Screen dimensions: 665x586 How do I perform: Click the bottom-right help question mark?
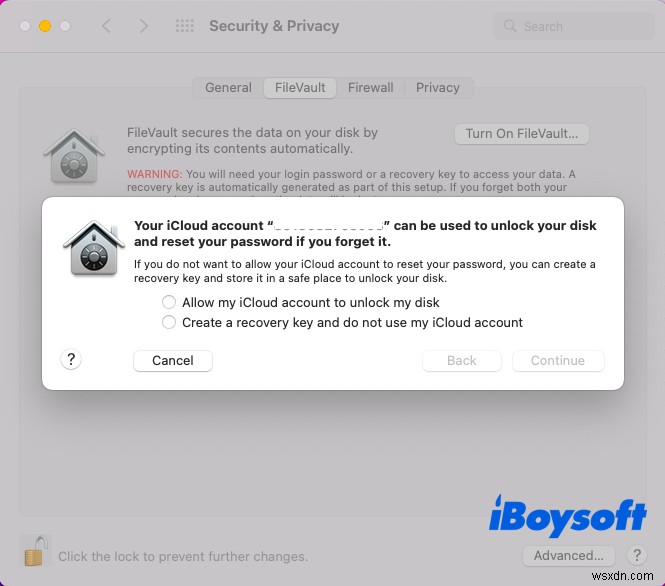click(637, 555)
